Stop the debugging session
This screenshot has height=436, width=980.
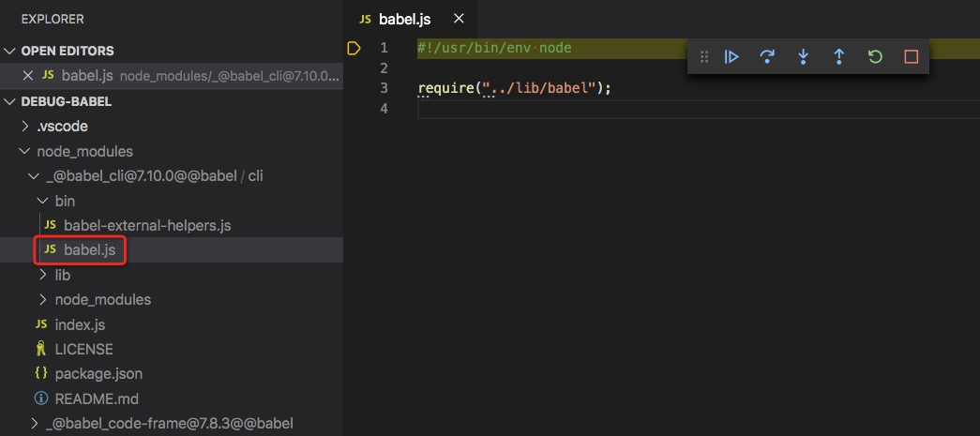point(912,57)
